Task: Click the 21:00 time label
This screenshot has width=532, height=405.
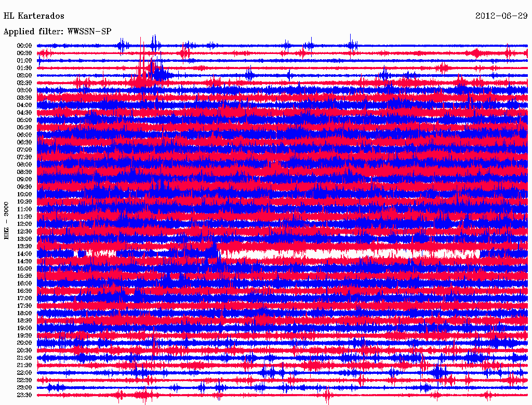Action: point(24,358)
